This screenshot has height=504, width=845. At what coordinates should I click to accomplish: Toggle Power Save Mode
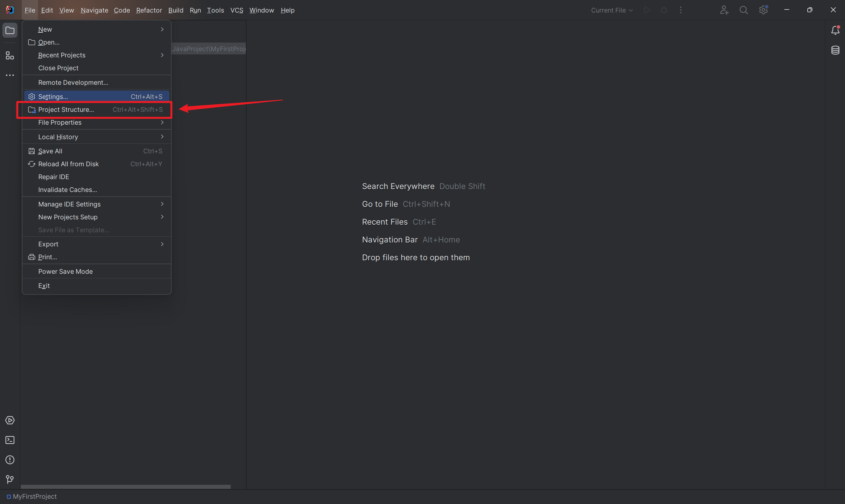(65, 271)
